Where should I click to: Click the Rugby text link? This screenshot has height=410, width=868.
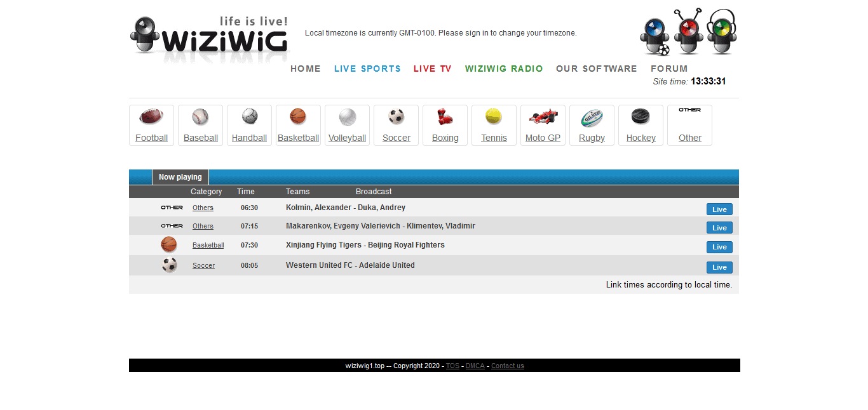pos(592,138)
